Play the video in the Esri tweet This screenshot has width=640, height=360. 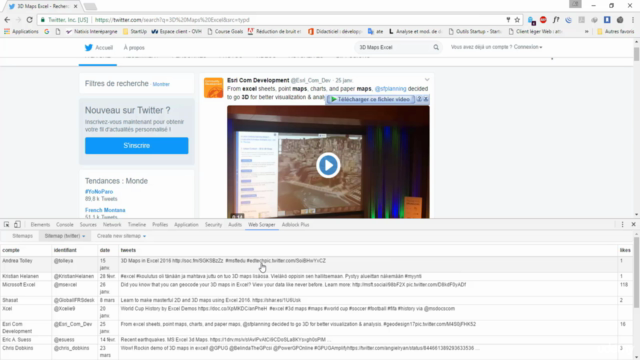[x=328, y=165]
